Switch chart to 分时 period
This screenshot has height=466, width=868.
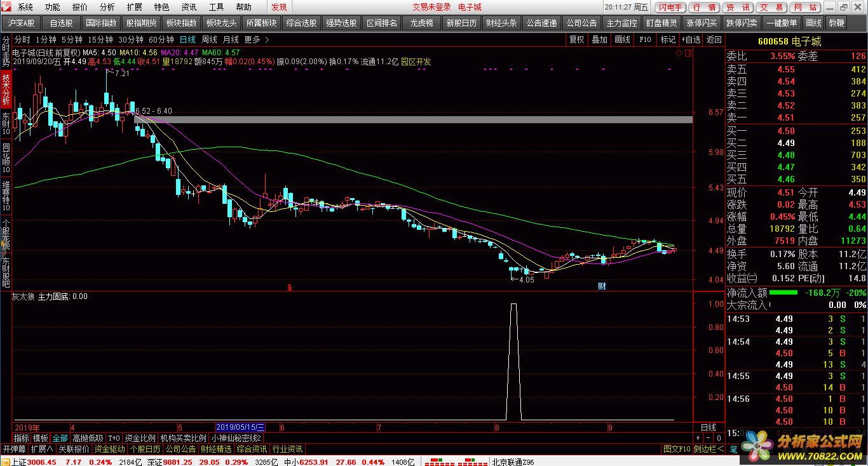(x=22, y=39)
